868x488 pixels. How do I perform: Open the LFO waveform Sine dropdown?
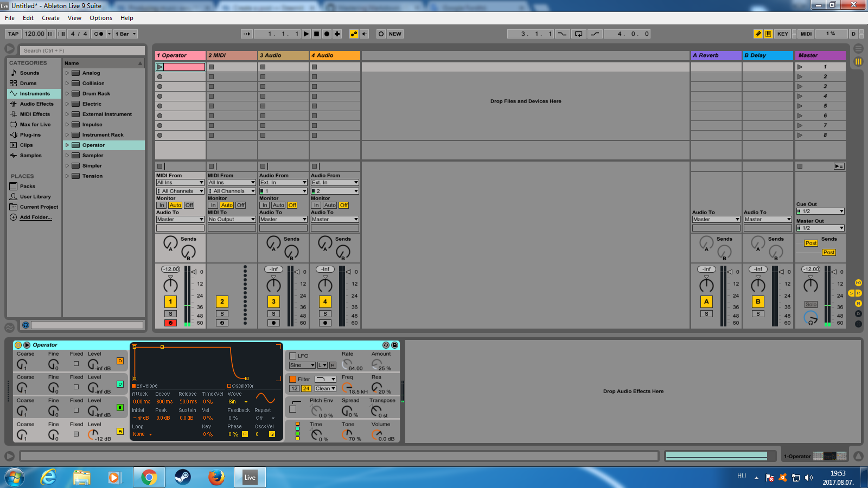point(302,365)
